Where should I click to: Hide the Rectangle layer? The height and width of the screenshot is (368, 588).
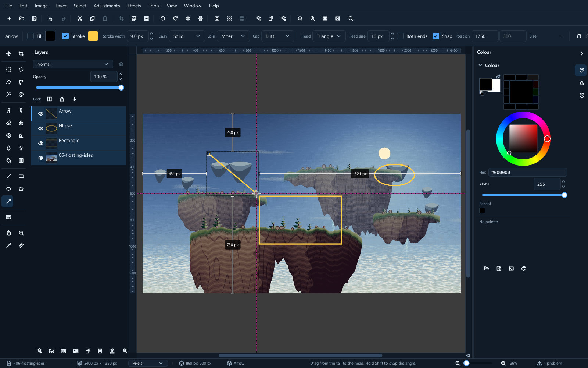[x=41, y=143]
